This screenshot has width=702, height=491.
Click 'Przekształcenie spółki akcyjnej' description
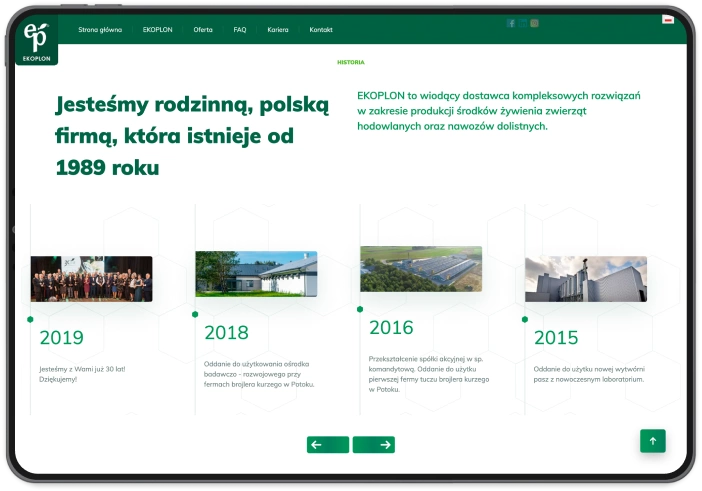point(428,374)
